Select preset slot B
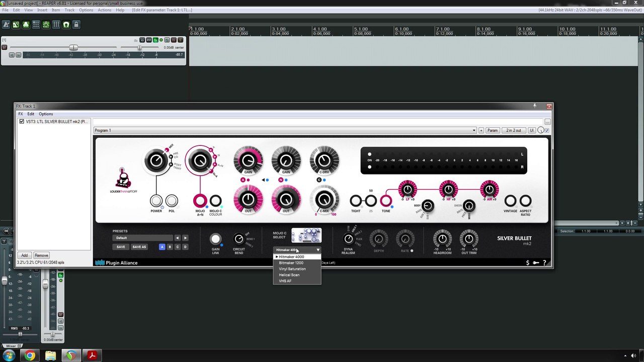The image size is (644, 362). pyautogui.click(x=170, y=247)
